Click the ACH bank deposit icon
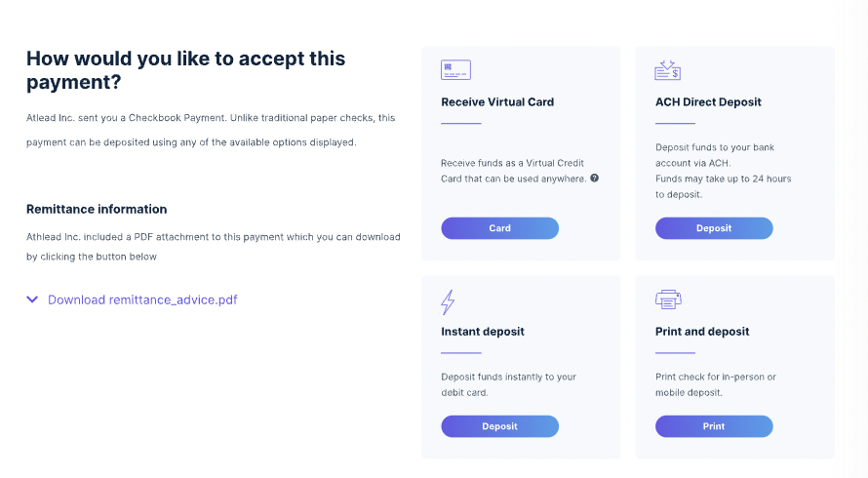The width and height of the screenshot is (868, 478). tap(668, 70)
